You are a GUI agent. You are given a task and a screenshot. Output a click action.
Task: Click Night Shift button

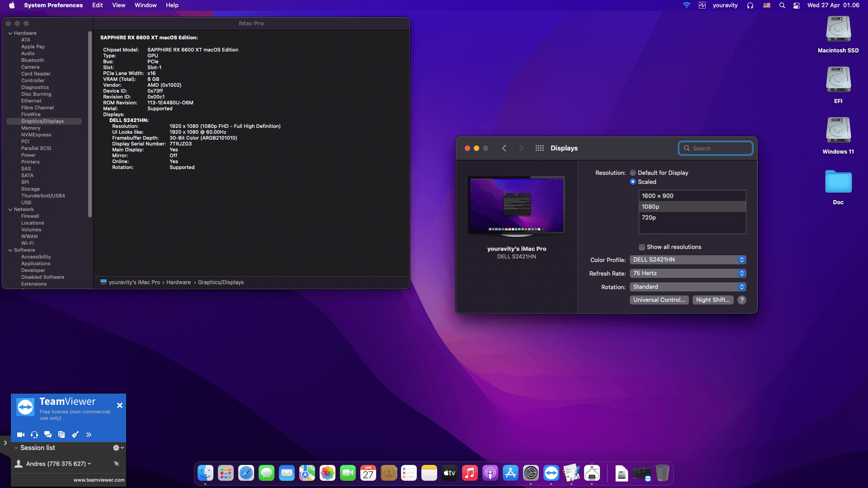[x=713, y=300]
